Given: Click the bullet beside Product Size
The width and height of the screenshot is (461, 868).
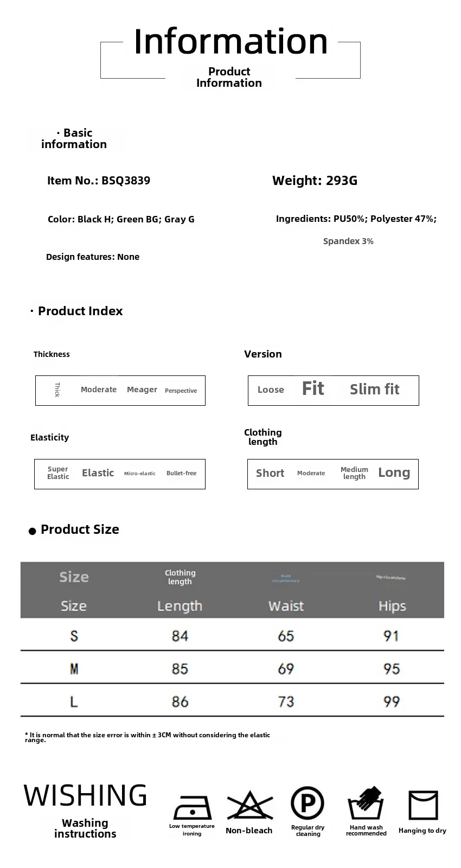Looking at the screenshot, I should pos(32,531).
